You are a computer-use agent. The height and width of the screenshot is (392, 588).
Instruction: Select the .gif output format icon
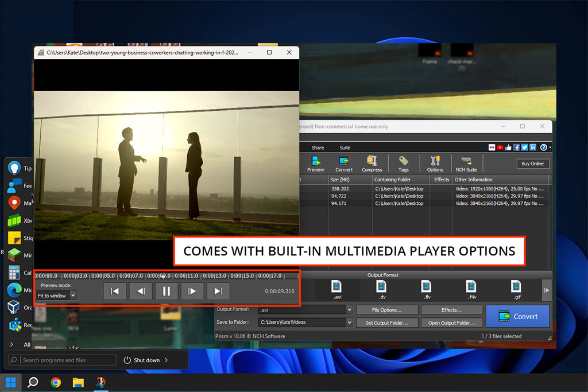click(516, 290)
